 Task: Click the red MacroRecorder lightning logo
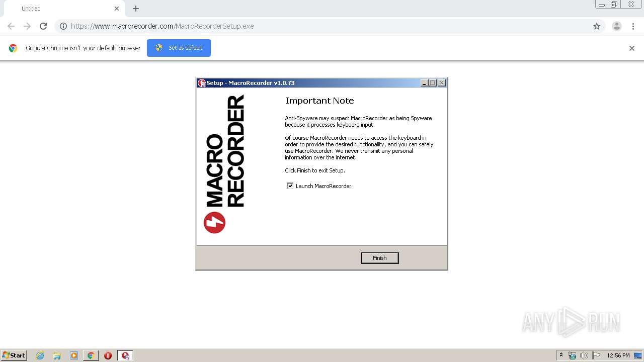coord(214,222)
